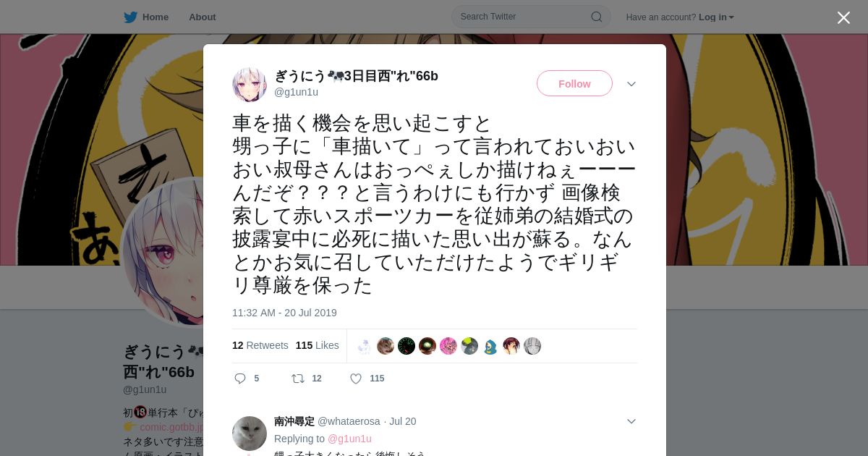Open the reply's more options chevron

pos(631,421)
